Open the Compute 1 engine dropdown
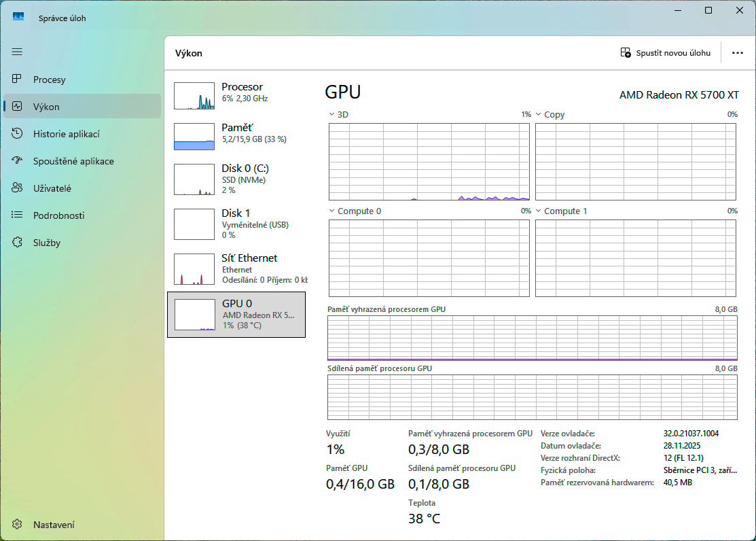The width and height of the screenshot is (756, 541). point(538,211)
